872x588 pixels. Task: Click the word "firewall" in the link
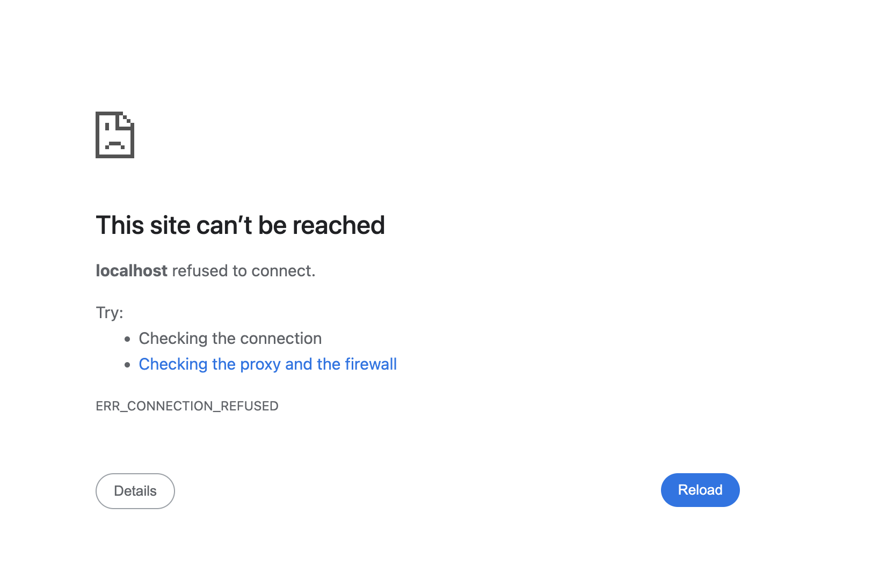click(370, 364)
